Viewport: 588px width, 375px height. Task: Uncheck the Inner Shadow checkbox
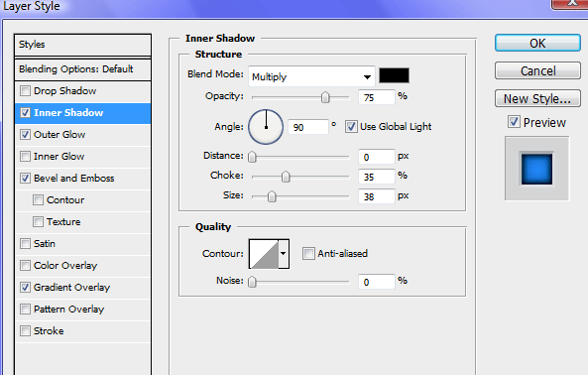pyautogui.click(x=25, y=112)
